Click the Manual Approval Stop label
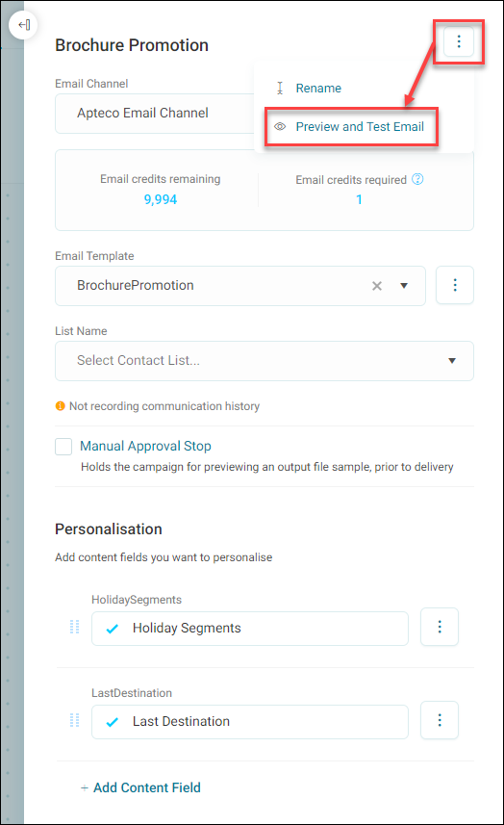The width and height of the screenshot is (504, 825). (145, 446)
